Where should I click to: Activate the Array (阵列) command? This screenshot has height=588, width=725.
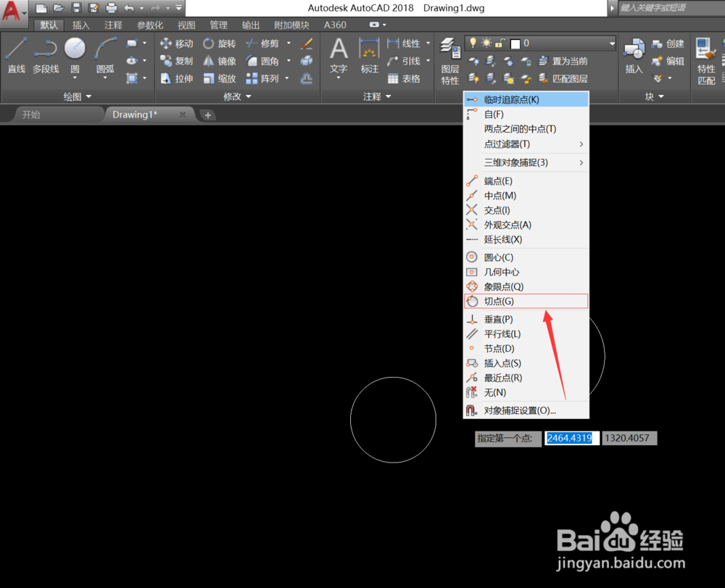pos(262,78)
